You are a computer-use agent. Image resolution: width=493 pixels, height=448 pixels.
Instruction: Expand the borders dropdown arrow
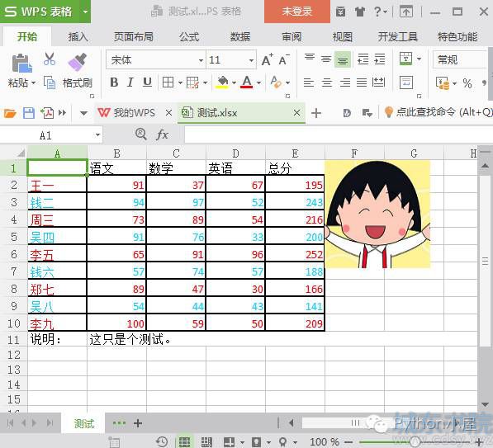180,83
